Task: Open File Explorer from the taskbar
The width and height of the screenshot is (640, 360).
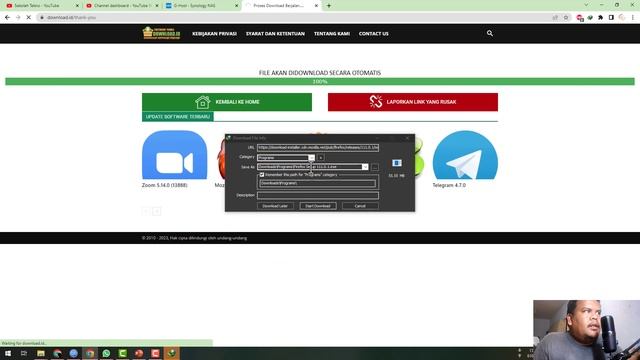Action: point(41,353)
